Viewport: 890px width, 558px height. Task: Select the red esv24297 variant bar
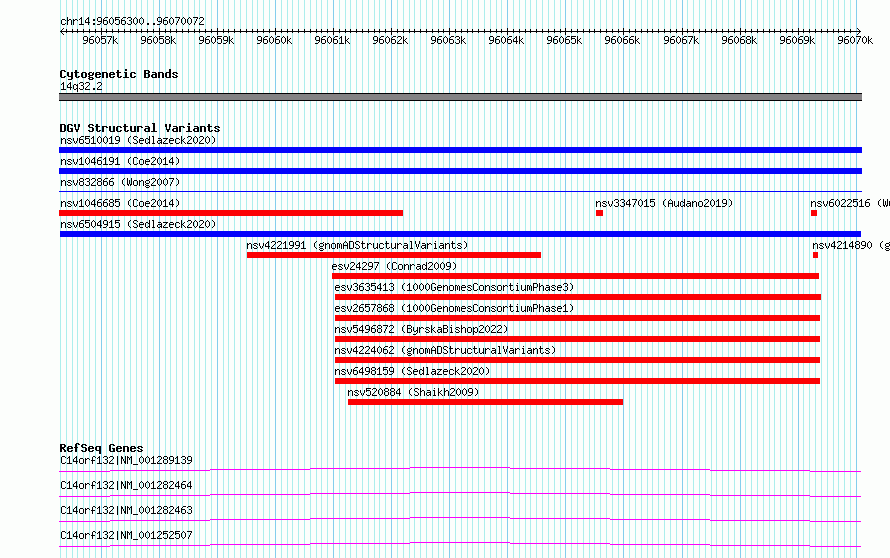point(576,276)
